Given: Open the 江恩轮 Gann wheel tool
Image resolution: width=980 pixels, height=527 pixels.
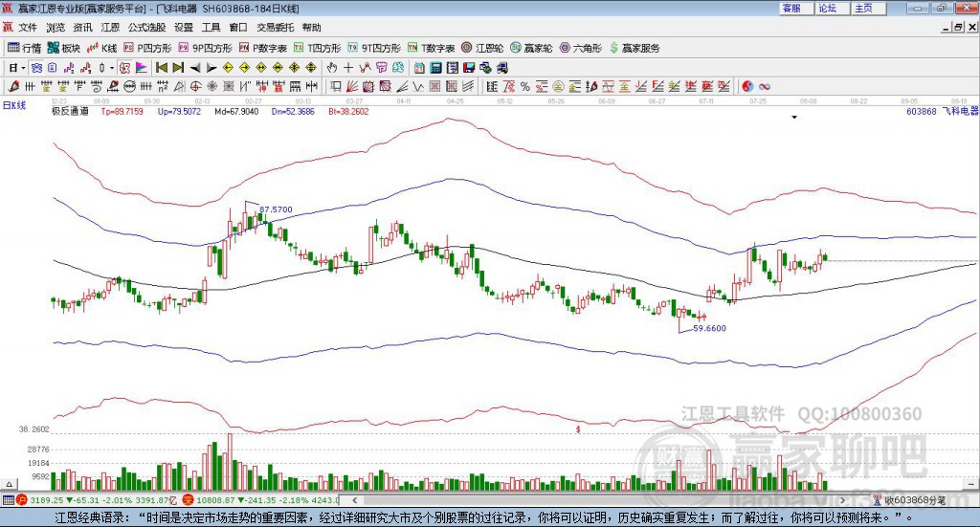Looking at the screenshot, I should coord(482,48).
